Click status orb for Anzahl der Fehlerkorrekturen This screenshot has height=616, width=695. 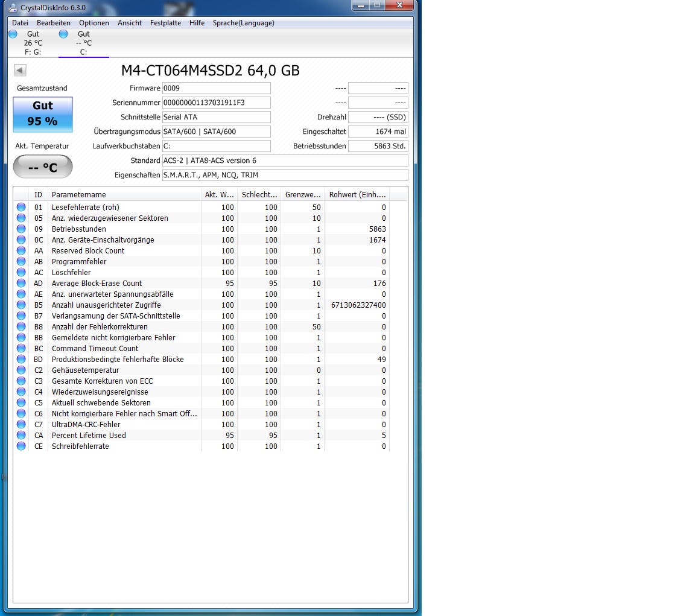[21, 326]
